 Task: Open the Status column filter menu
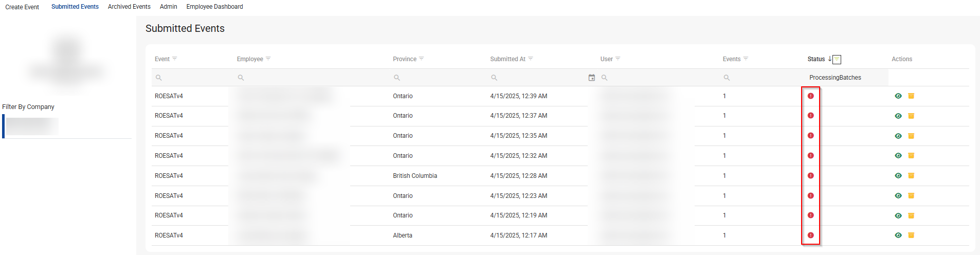(837, 60)
